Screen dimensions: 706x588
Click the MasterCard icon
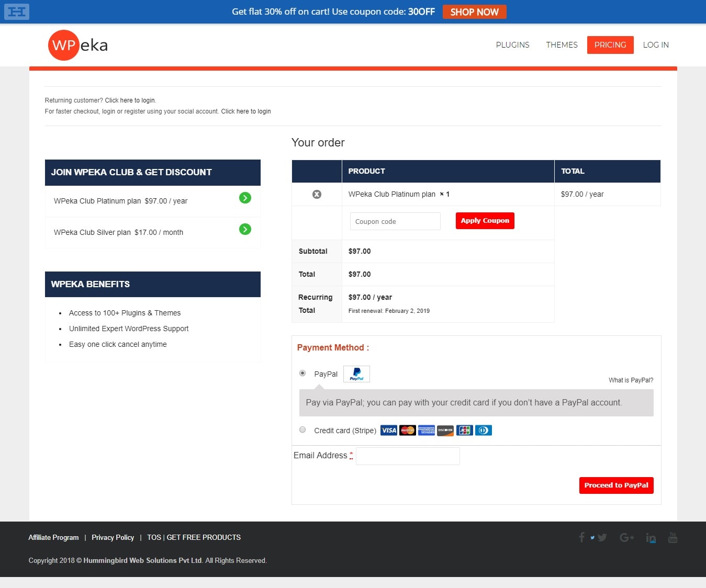pyautogui.click(x=408, y=431)
